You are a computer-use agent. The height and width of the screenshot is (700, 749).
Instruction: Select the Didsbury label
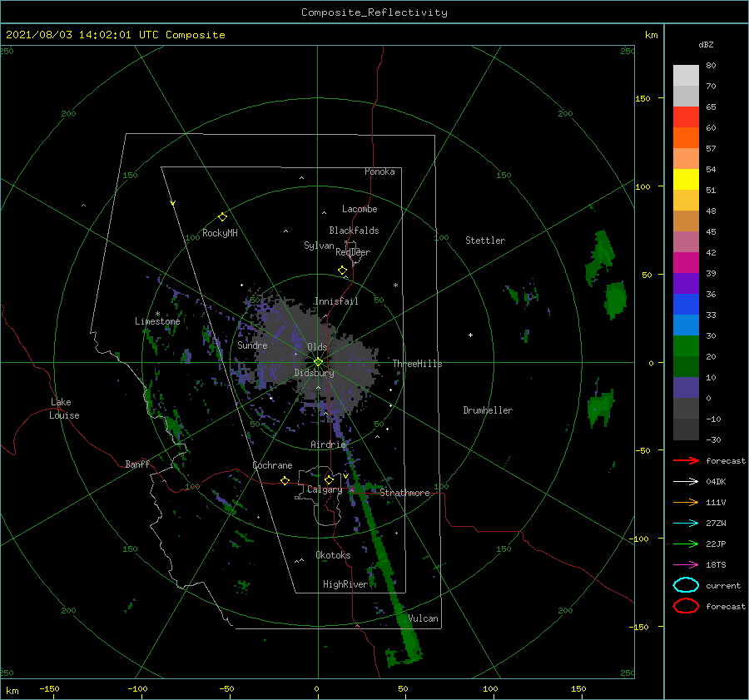click(x=314, y=373)
